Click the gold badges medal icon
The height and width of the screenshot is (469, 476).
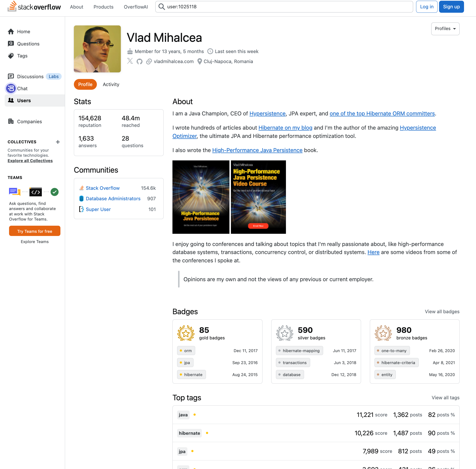pos(186,333)
